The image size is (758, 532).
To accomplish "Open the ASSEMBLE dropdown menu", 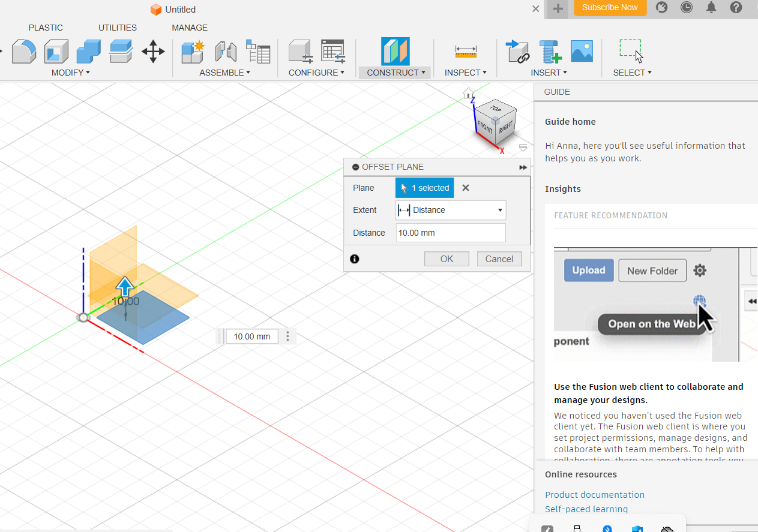I will tap(225, 73).
